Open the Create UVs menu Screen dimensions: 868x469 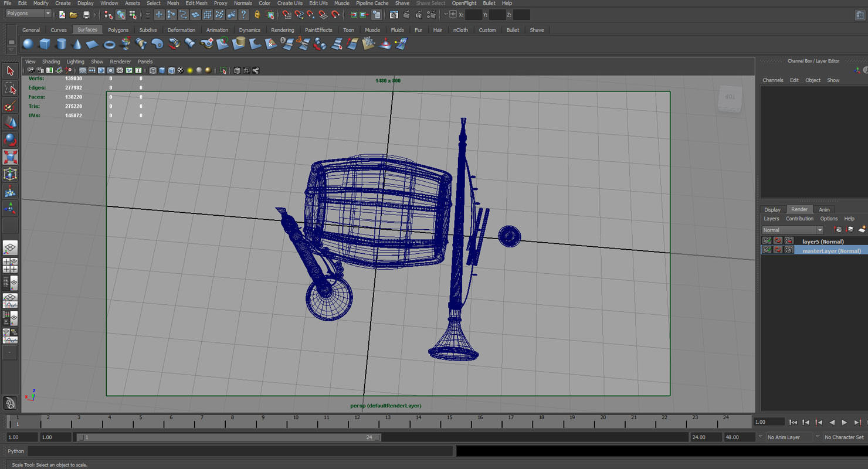290,3
